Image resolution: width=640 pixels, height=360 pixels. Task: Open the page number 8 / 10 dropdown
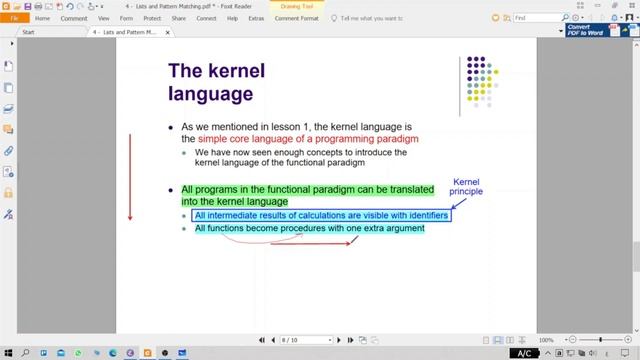330,340
